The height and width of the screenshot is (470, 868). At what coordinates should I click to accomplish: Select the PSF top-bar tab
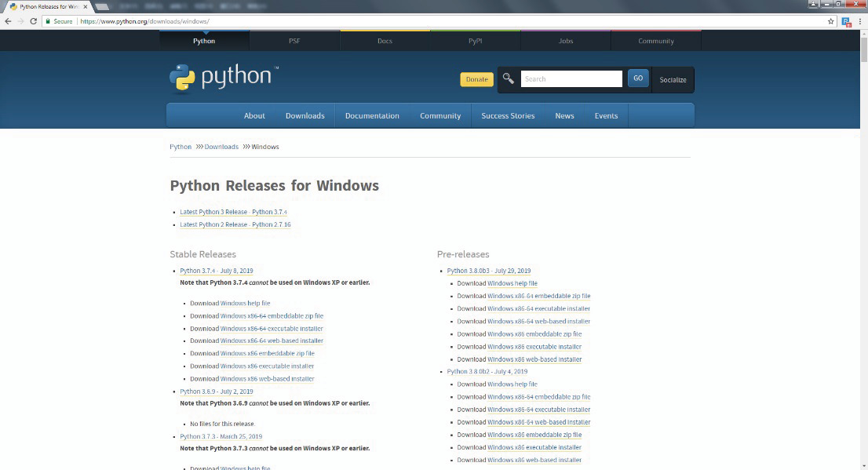pos(294,41)
